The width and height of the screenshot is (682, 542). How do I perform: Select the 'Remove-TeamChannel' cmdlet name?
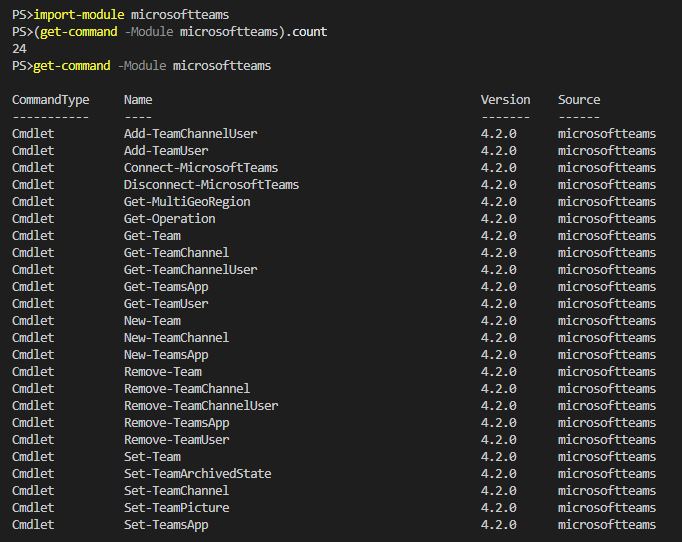[187, 389]
